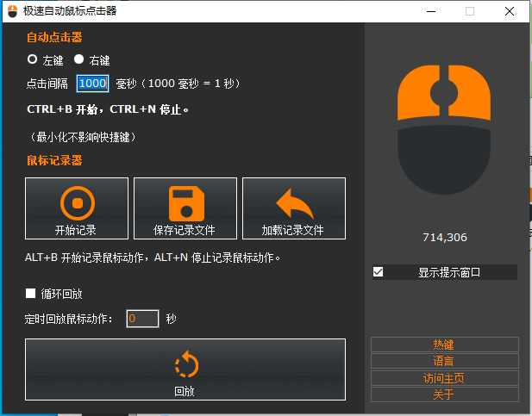Click the load record file arrow icon
Image resolution: width=532 pixels, height=416 pixels.
[294, 203]
